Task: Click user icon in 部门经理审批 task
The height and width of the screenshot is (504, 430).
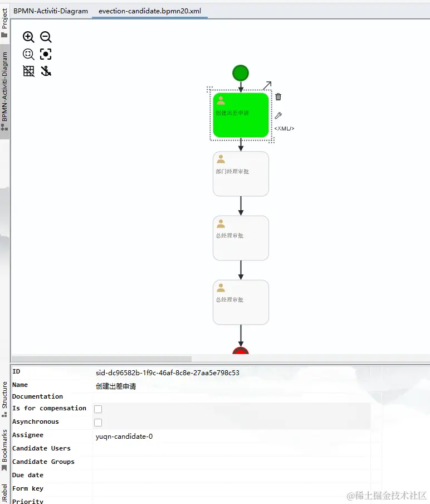Action: point(221,159)
